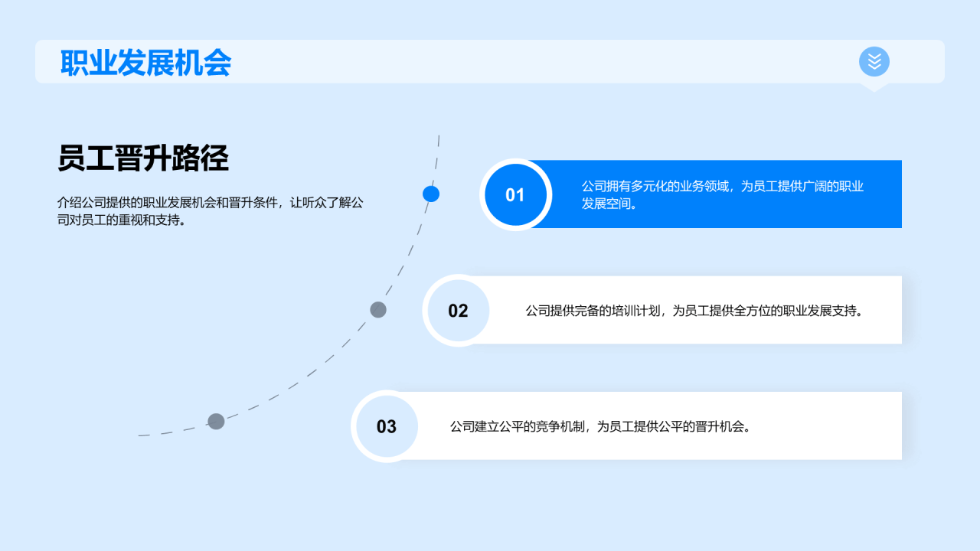980x551 pixels.
Task: Select the circular badge labeled 01
Action: tap(516, 194)
